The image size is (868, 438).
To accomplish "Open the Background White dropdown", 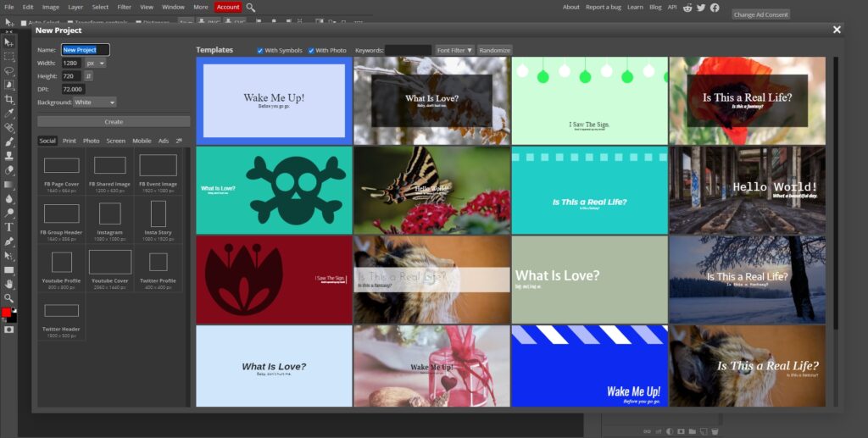I will [94, 103].
